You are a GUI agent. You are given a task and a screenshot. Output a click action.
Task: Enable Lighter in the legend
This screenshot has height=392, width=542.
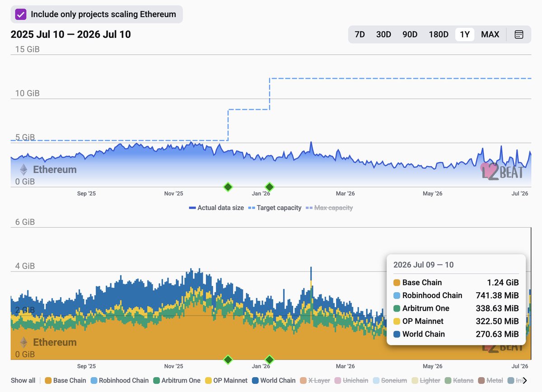[425, 380]
